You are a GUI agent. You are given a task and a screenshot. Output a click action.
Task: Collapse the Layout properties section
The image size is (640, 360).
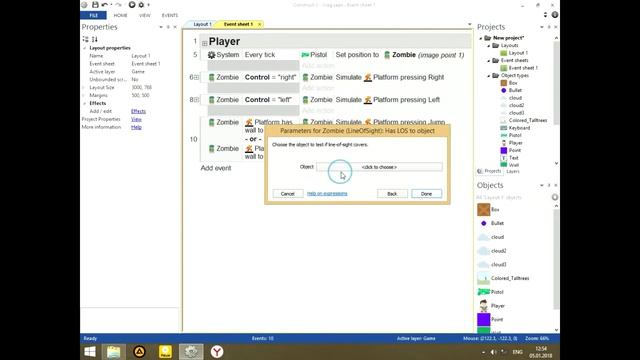(x=84, y=48)
